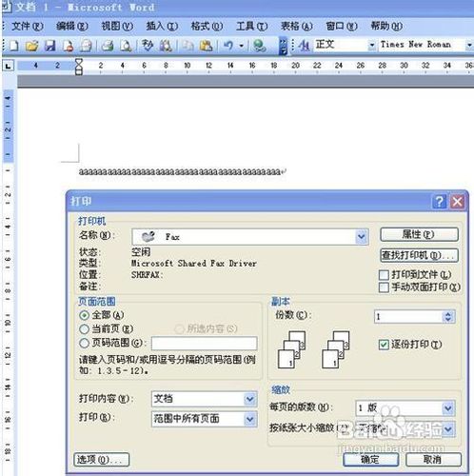Click the first-line indent marker on ruler

(78, 62)
